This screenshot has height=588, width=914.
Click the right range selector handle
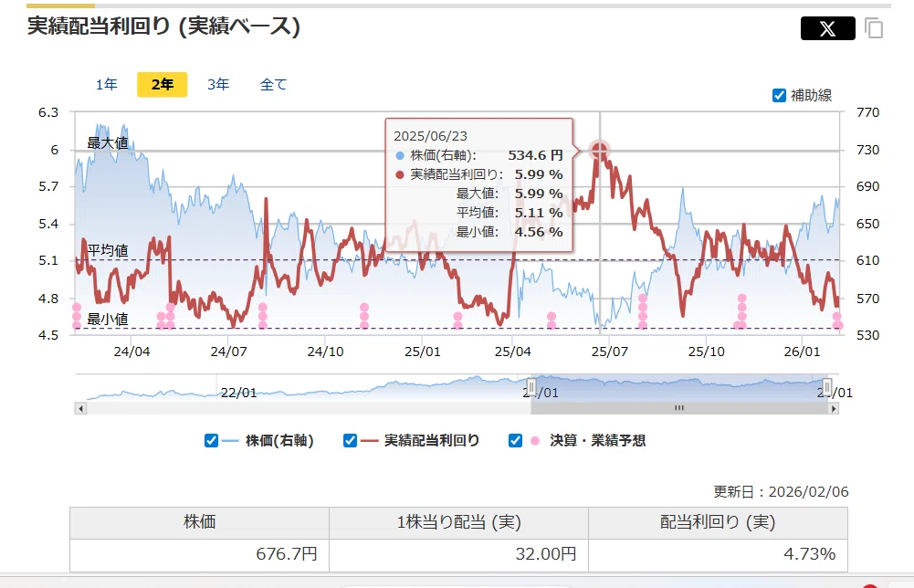827,386
